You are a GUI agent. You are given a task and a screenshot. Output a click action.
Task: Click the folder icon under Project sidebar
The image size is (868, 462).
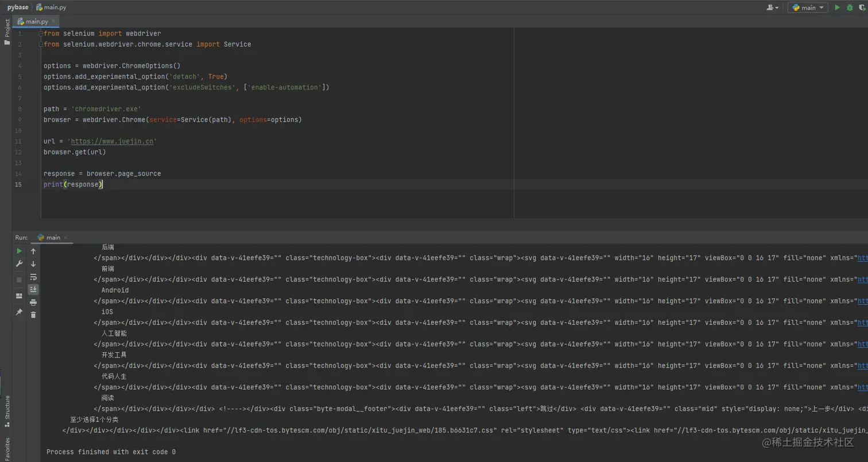7,42
